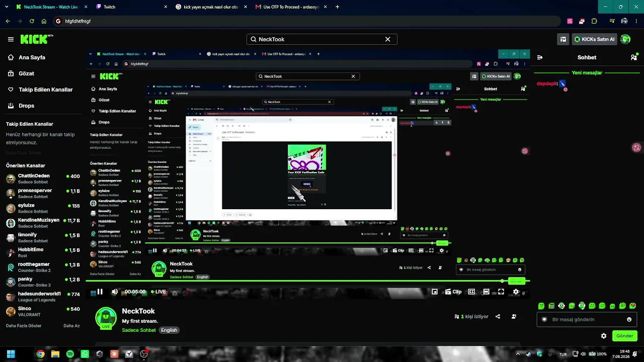
Task: Open emoji picker in message box
Action: coord(629,319)
